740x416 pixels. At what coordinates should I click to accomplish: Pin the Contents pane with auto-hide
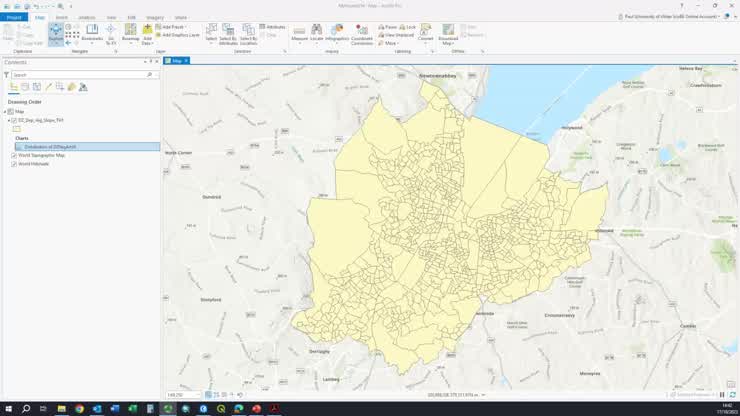pos(151,62)
